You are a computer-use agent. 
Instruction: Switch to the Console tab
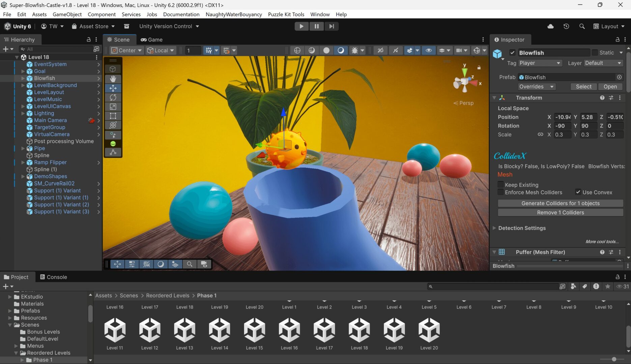click(53, 277)
